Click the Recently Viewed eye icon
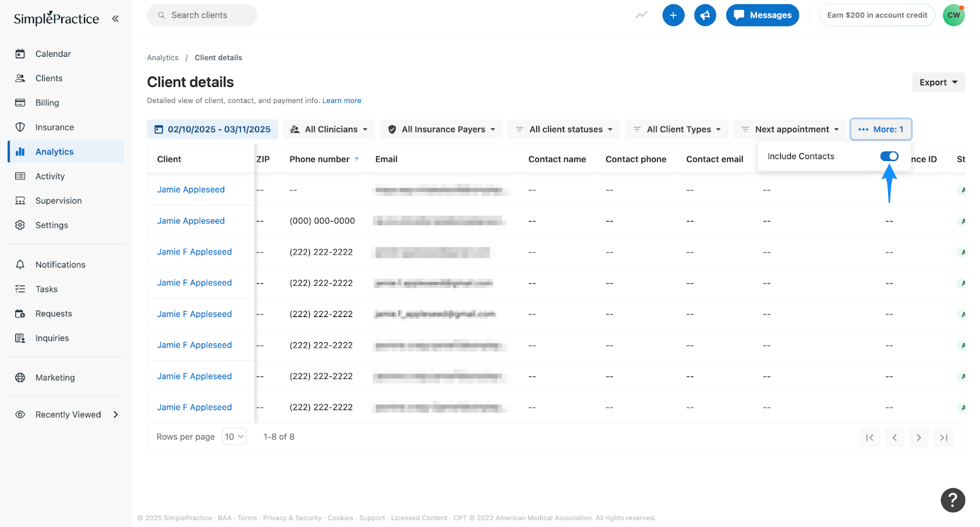 [20, 414]
